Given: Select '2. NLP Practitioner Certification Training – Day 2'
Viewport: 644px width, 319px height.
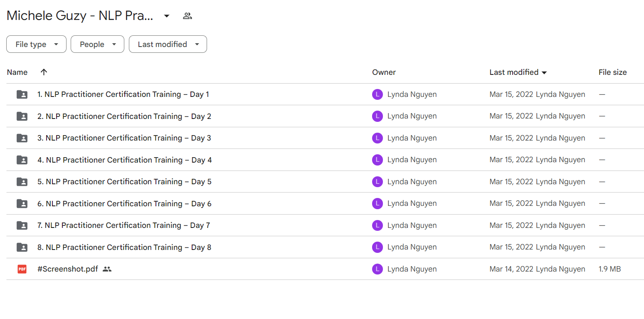Looking at the screenshot, I should click(x=124, y=116).
